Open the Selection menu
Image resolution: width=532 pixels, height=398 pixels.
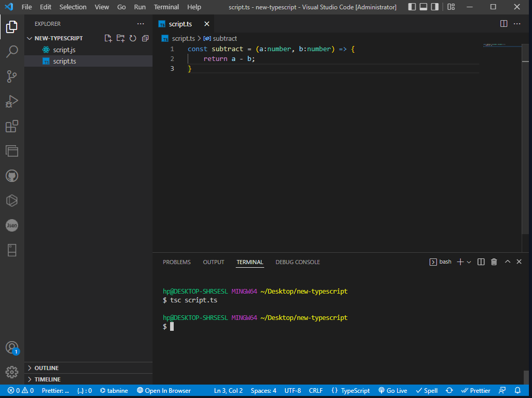point(73,7)
